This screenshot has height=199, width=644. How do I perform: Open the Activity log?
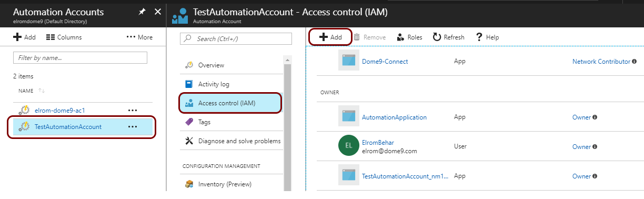click(x=214, y=84)
